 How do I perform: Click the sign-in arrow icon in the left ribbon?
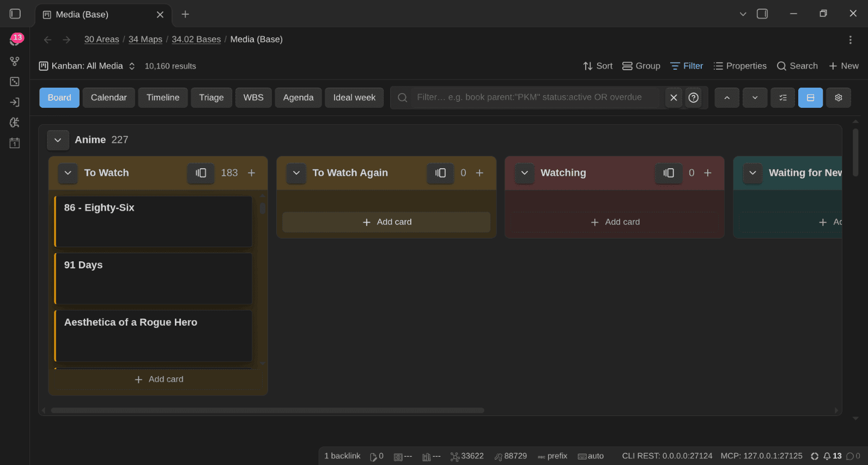coord(15,102)
